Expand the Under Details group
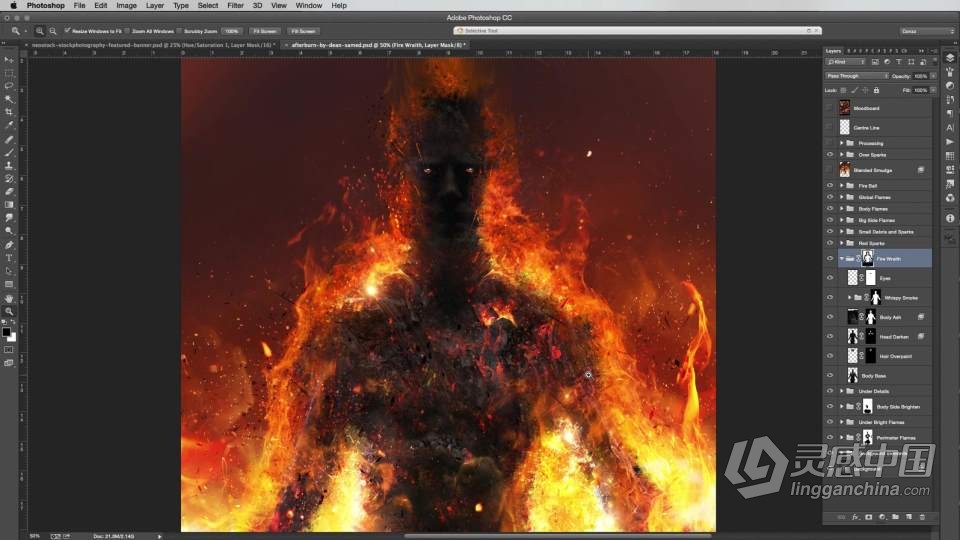The image size is (960, 540). [x=841, y=391]
